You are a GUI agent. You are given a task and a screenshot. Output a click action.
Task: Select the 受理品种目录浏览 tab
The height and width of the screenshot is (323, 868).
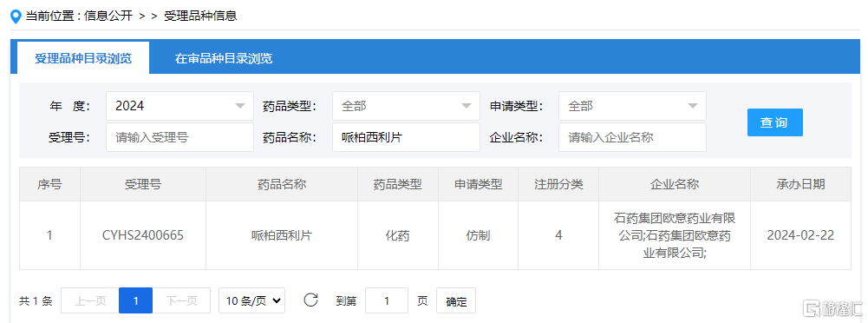(x=83, y=57)
